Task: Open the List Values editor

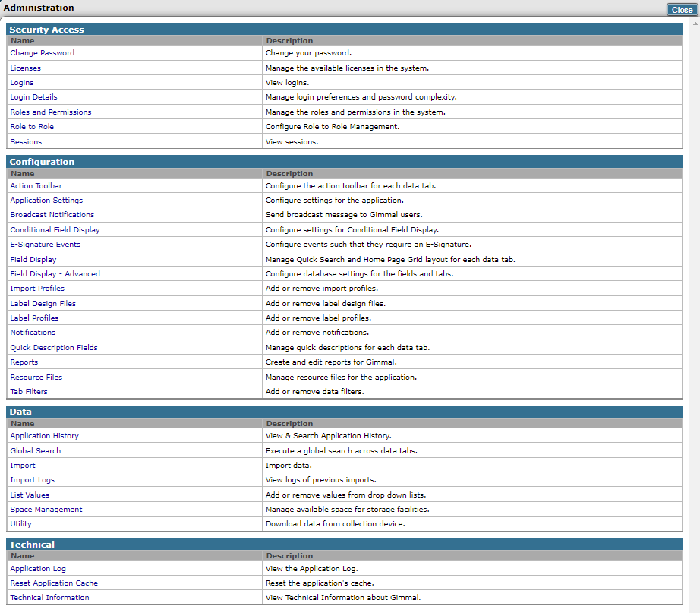Action: point(30,495)
